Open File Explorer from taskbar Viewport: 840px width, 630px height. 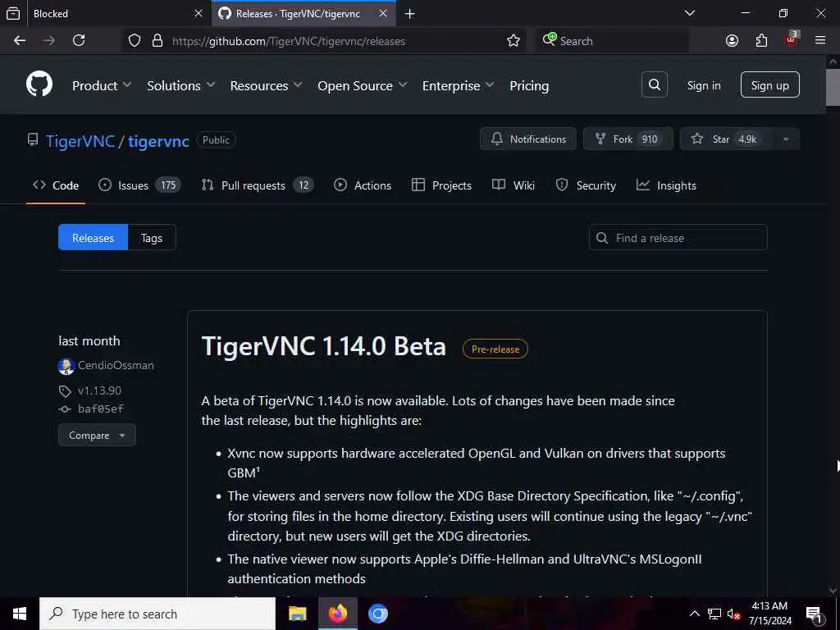297,614
